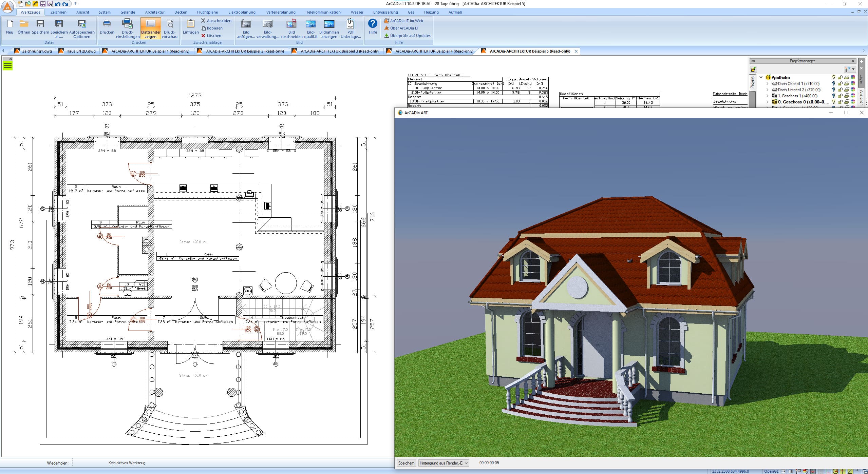Click add building icon in Projektmanager
Screen dimensions: 868x474
(x=753, y=69)
